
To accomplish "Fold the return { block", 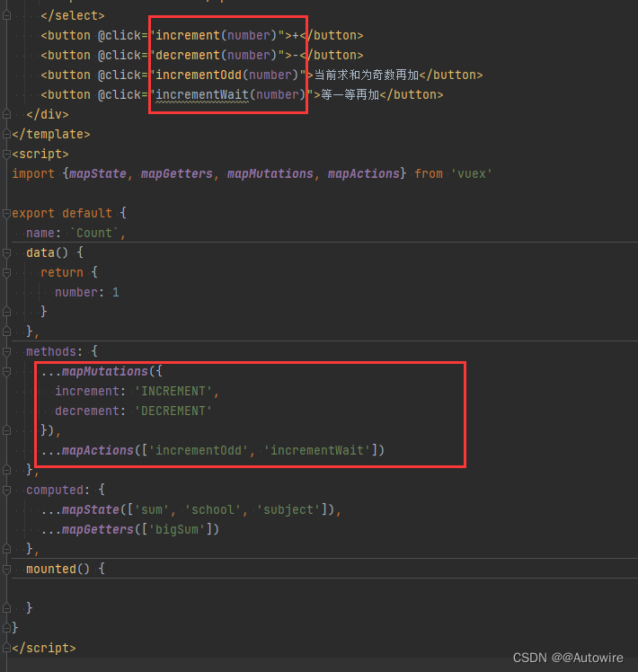I will 6,272.
